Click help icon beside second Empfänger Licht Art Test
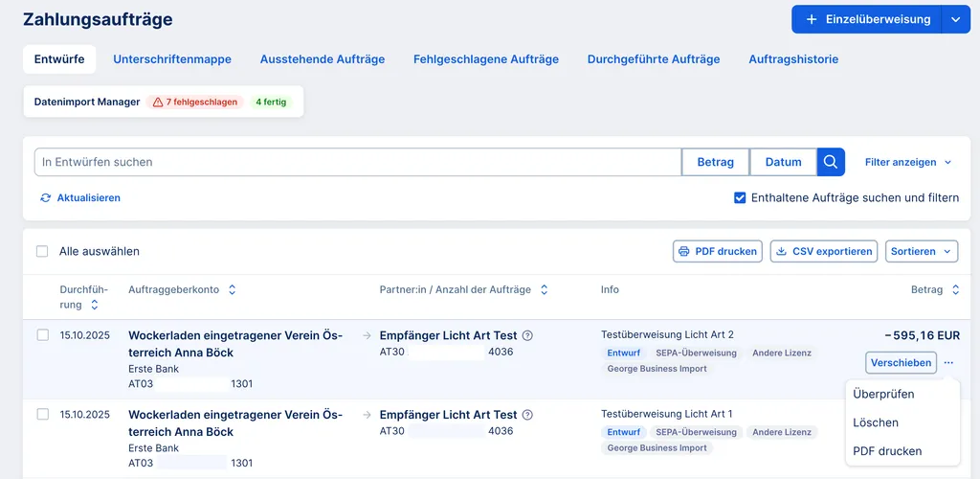The height and width of the screenshot is (479, 980). [x=527, y=416]
